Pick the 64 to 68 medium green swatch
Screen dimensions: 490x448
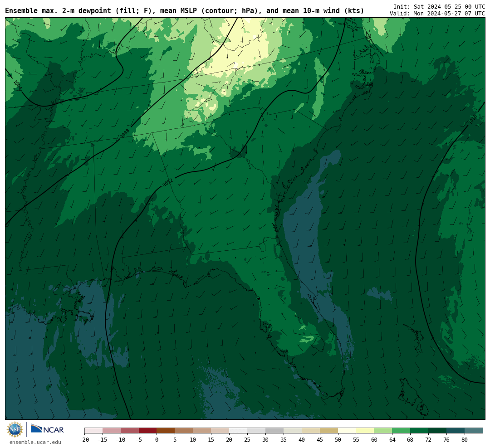pyautogui.click(x=402, y=431)
